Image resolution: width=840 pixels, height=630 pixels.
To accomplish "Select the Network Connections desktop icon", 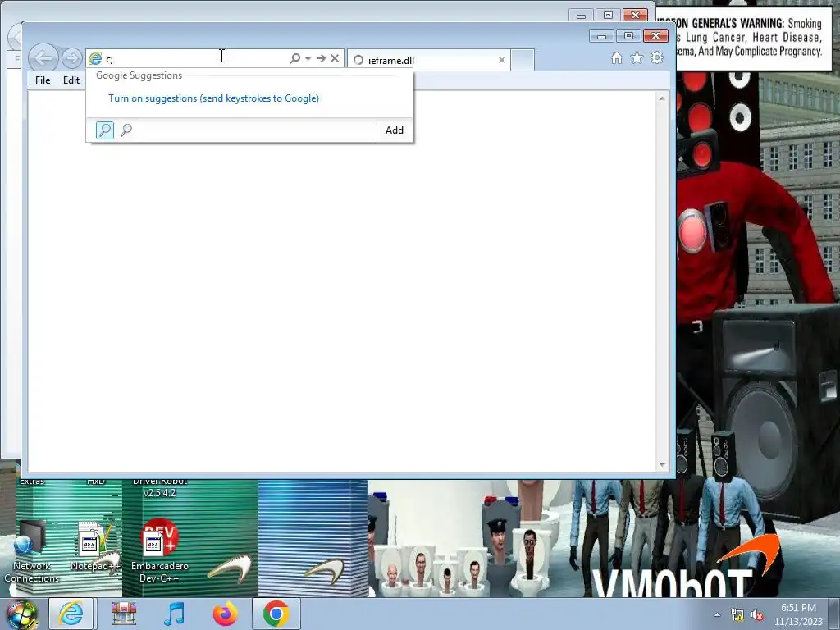I will tap(31, 552).
